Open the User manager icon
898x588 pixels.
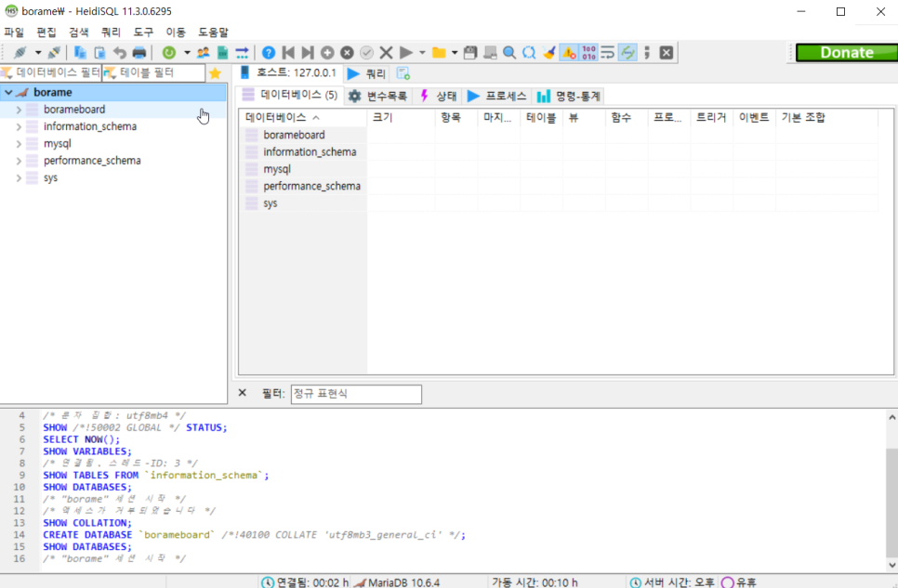click(x=203, y=53)
